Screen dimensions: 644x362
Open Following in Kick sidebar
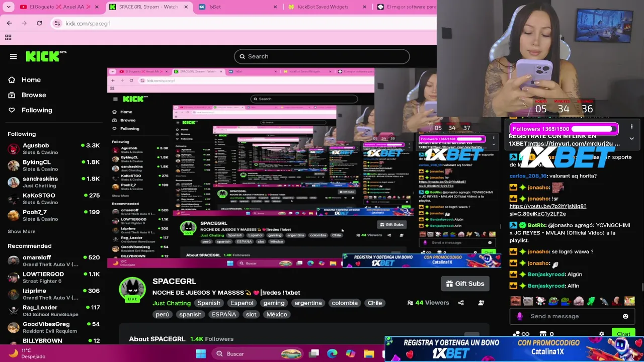point(37,110)
